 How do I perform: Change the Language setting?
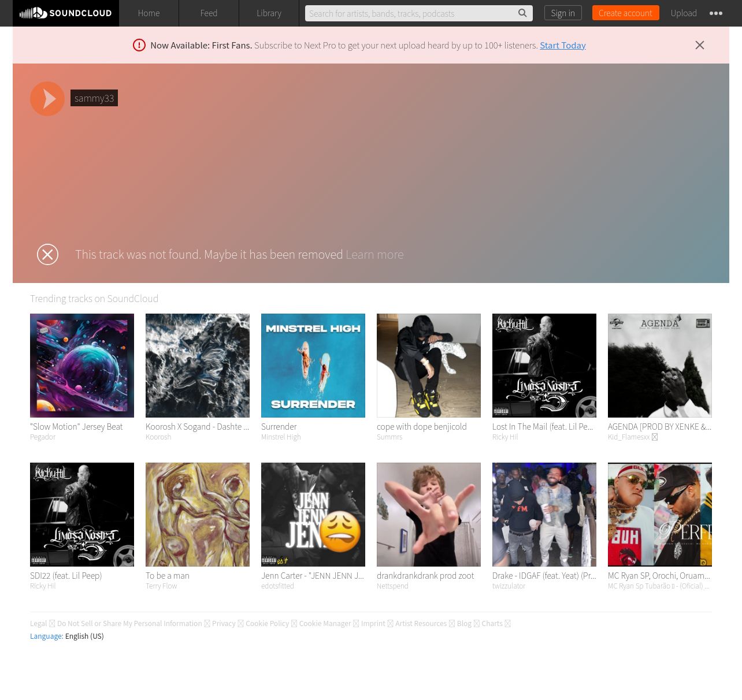[67, 636]
